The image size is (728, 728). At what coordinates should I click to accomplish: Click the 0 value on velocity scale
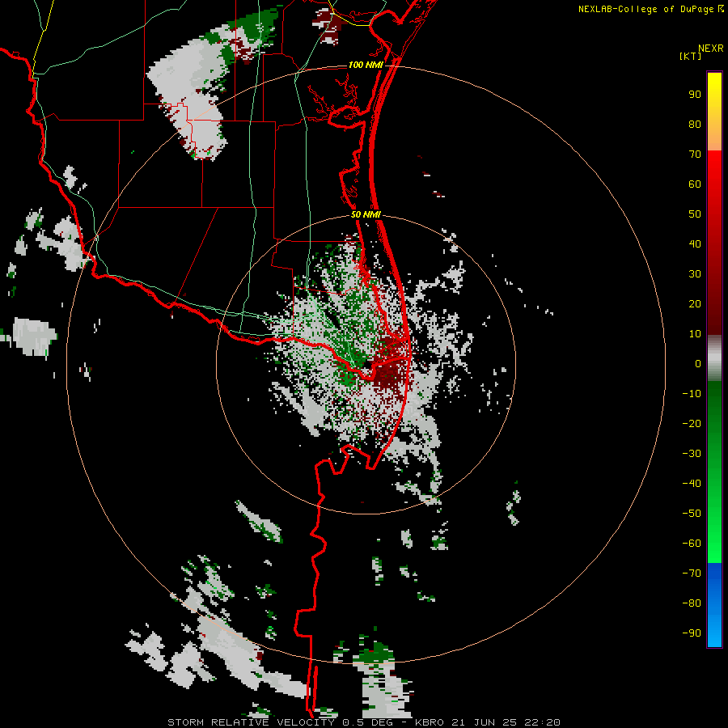point(698,363)
